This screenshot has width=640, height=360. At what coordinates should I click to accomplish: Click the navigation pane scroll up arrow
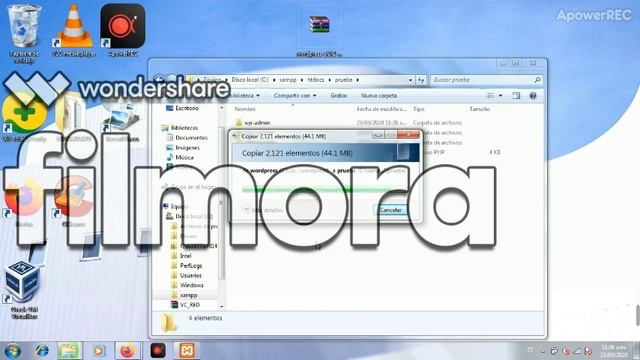(x=222, y=108)
